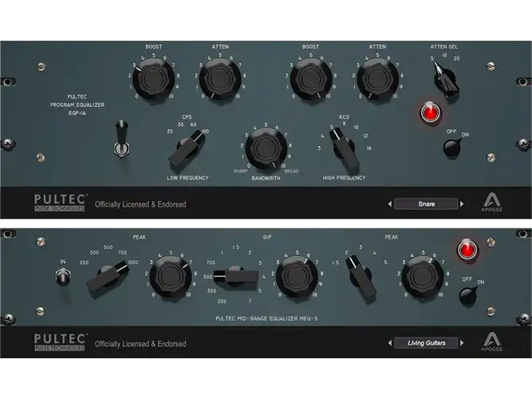Image resolution: width=532 pixels, height=399 pixels.
Task: Select previous preset before Living Guitars
Action: point(389,343)
